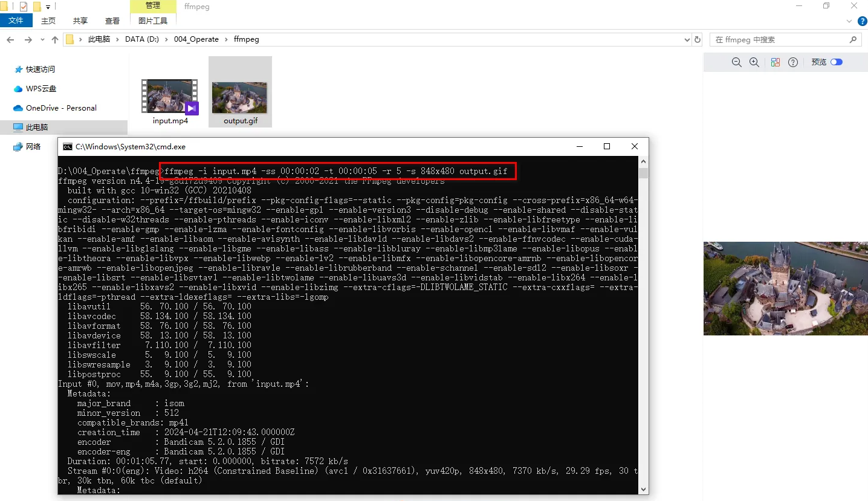868x501 pixels.
Task: Navigate back with the back arrow
Action: [x=10, y=39]
